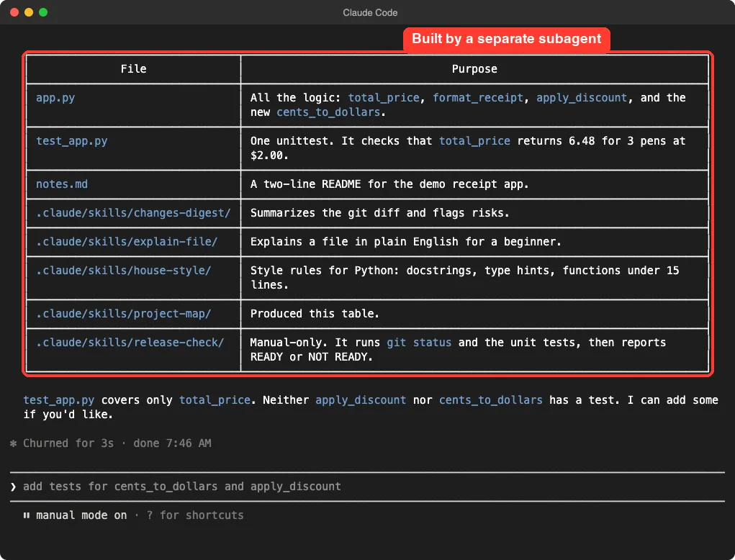The height and width of the screenshot is (560, 735).
Task: Click "Style rules for Python" purpose cell
Action: click(x=474, y=277)
